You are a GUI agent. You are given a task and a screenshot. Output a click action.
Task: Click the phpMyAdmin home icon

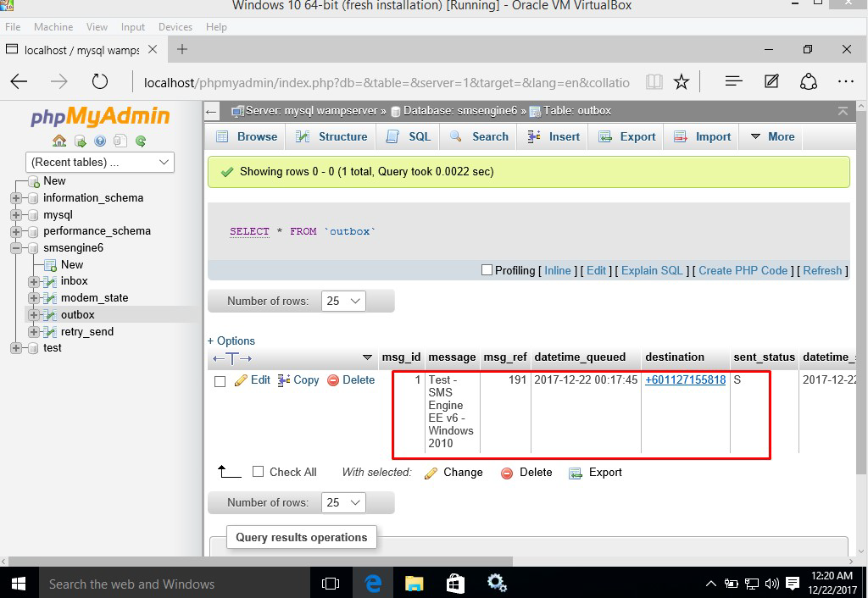(59, 141)
